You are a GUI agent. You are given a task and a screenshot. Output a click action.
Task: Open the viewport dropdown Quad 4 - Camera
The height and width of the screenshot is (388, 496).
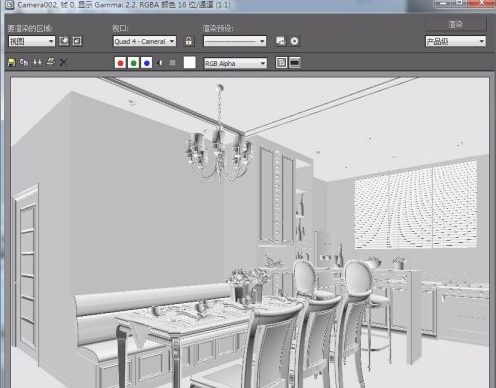pyautogui.click(x=145, y=41)
